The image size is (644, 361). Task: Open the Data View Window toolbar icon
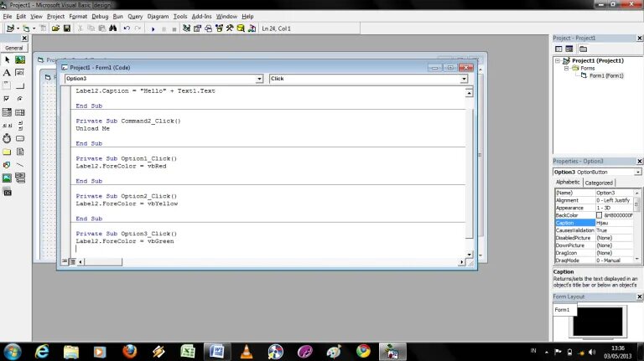pyautogui.click(x=241, y=28)
